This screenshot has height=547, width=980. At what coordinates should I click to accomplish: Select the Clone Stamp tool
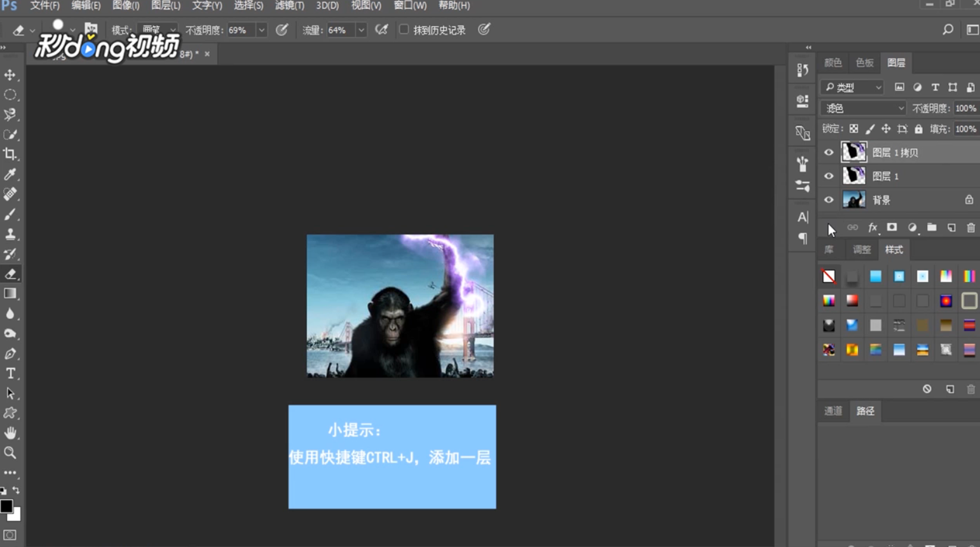click(x=10, y=234)
